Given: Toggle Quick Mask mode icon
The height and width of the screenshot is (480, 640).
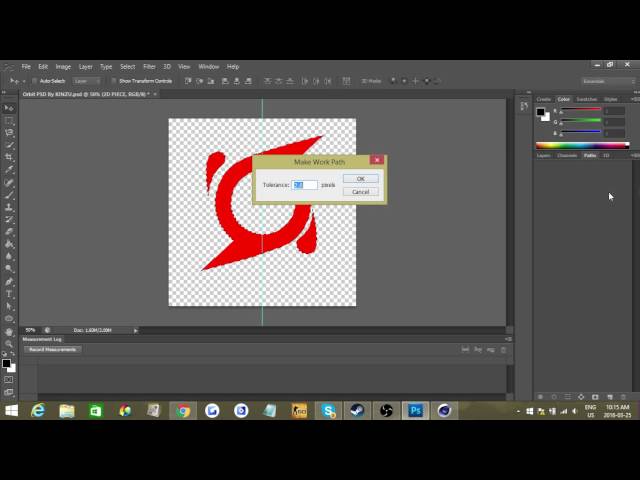Looking at the screenshot, I should [9, 380].
